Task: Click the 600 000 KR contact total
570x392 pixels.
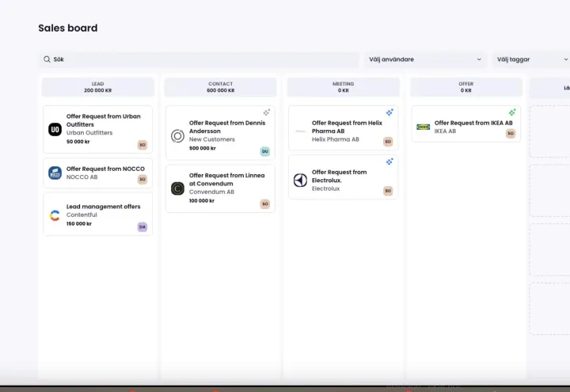Action: (x=221, y=90)
